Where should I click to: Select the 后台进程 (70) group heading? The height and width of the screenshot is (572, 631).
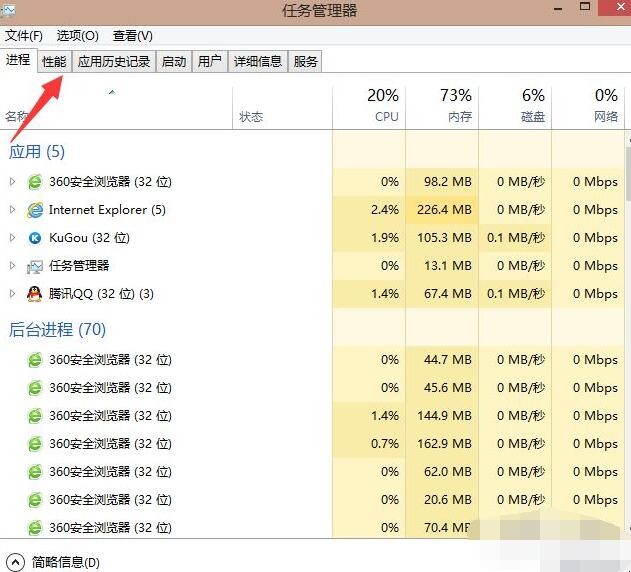coord(58,330)
